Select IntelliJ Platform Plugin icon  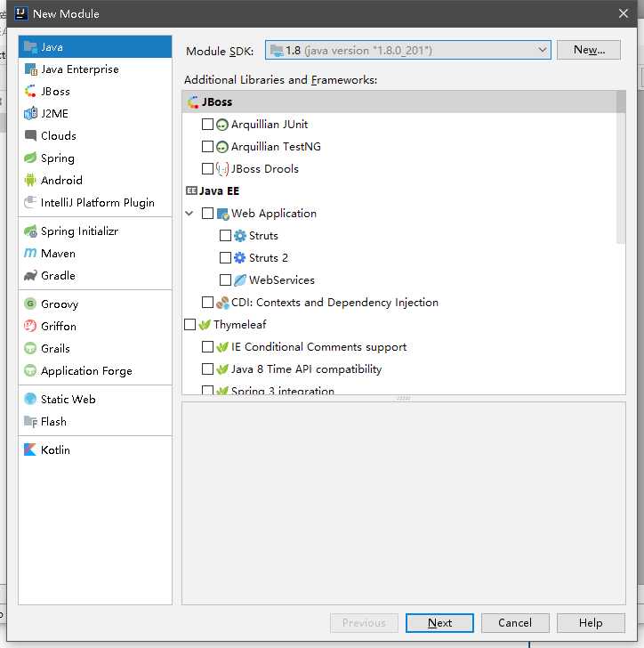[x=30, y=202]
